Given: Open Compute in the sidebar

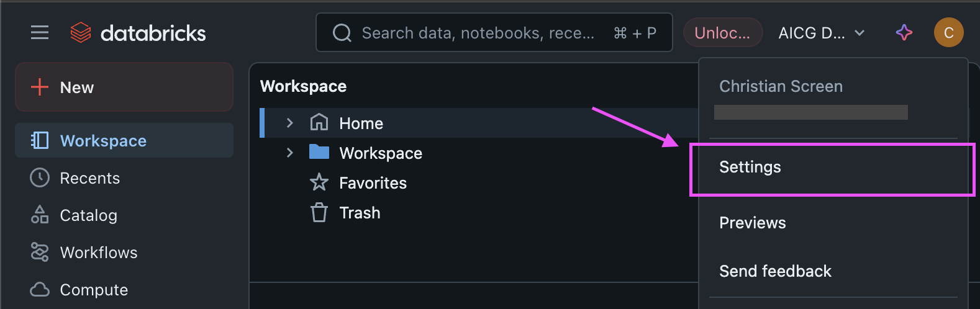Looking at the screenshot, I should (93, 290).
